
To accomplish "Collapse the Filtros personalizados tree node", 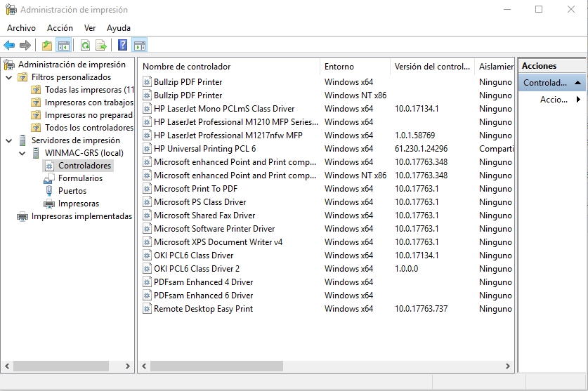I will 9,78.
